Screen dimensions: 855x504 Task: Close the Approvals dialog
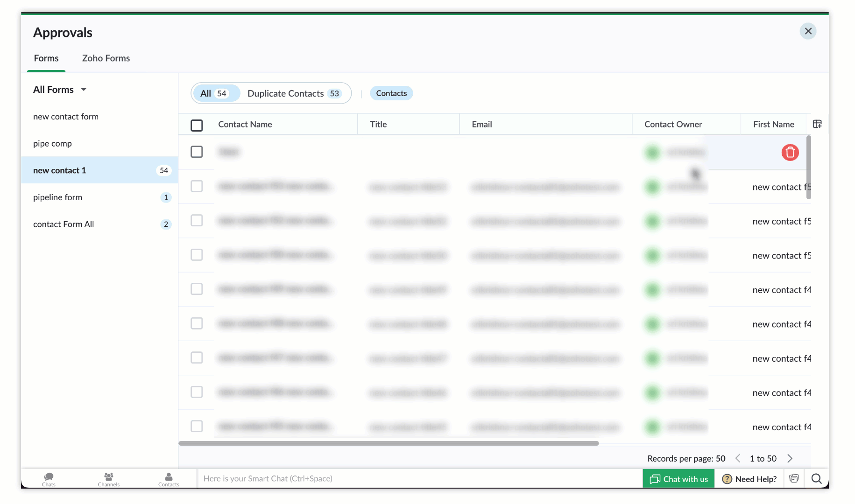tap(808, 31)
